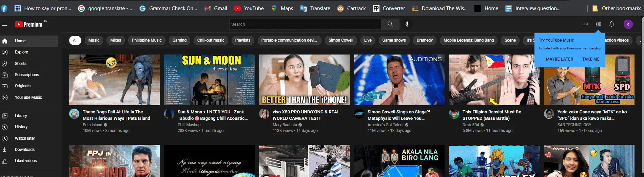The image size is (644, 177).
Task: Select the Music filter chip
Action: (94, 40)
